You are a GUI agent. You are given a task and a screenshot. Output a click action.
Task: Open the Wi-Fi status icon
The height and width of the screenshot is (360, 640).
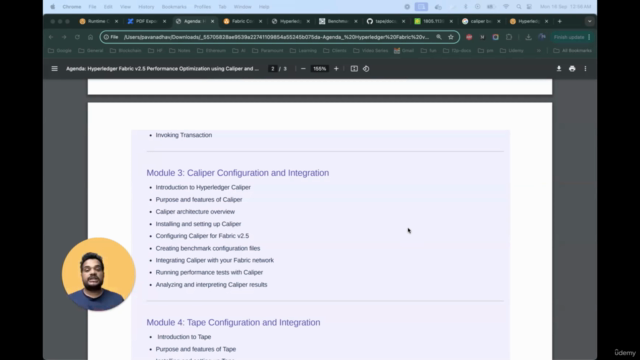click(506, 7)
